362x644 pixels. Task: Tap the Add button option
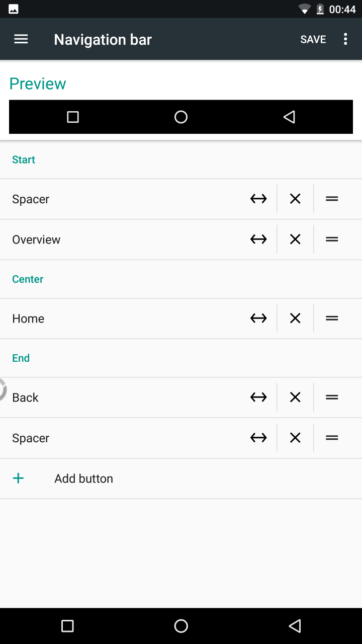(x=83, y=478)
